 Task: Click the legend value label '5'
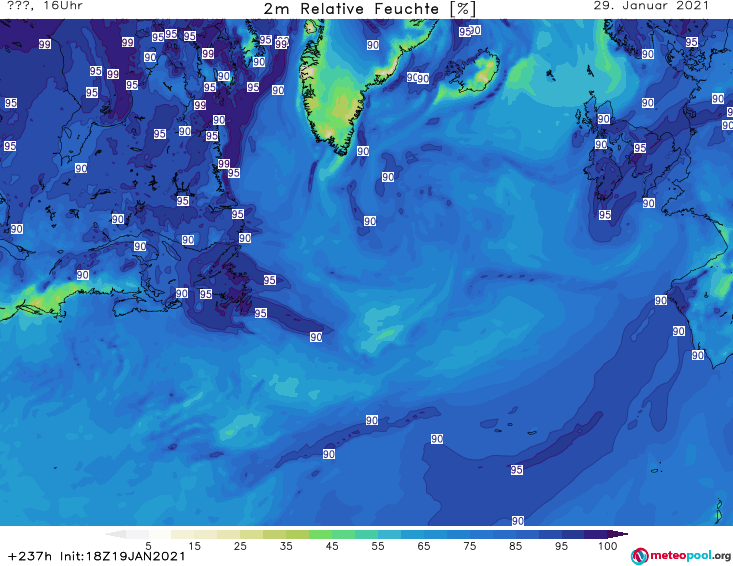pos(148,546)
